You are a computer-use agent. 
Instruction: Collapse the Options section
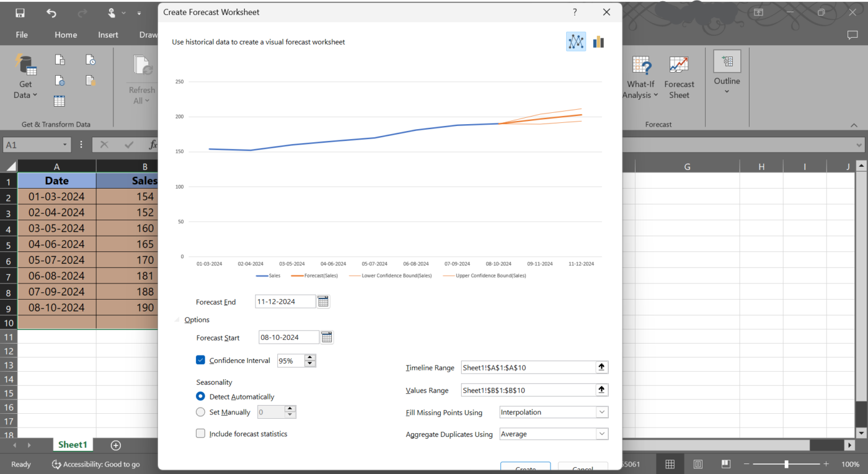tap(177, 320)
